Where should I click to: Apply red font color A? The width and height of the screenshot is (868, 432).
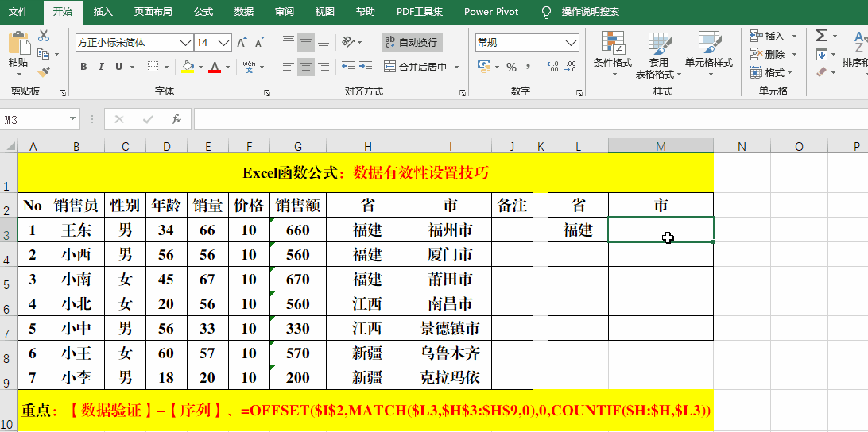(215, 67)
